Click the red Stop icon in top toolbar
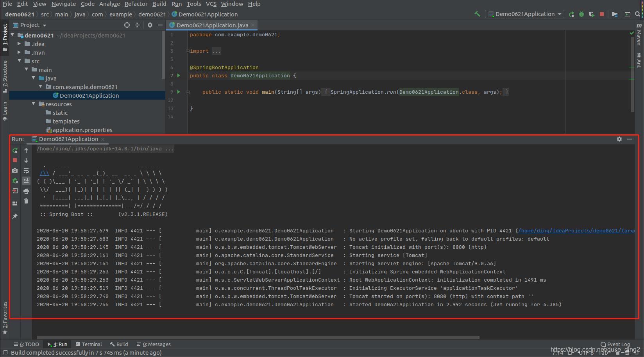This screenshot has height=357, width=644. click(602, 14)
